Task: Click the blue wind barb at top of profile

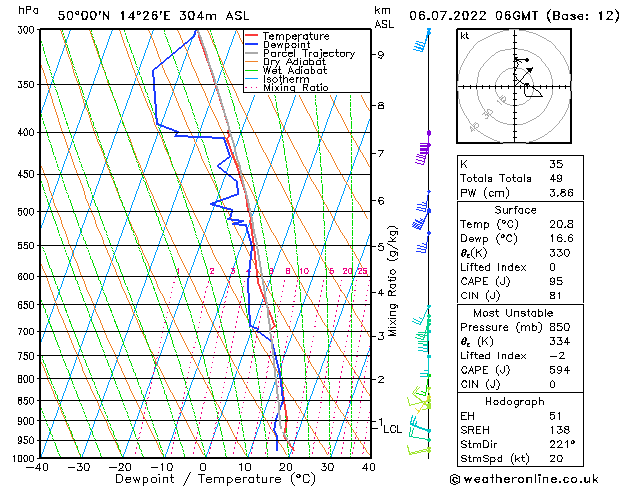Action: tap(421, 43)
